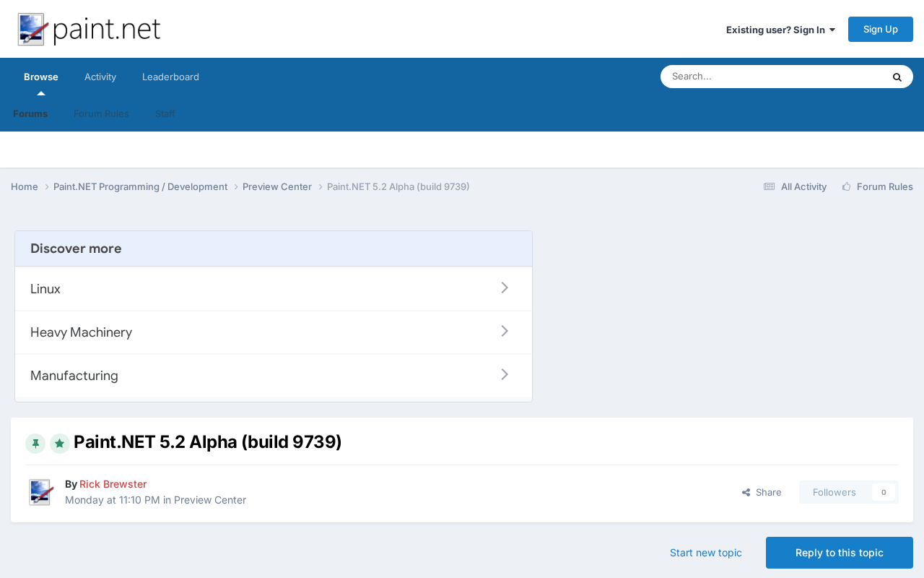Image resolution: width=924 pixels, height=578 pixels.
Task: Expand the Heavy Machinery item chevron
Action: [505, 331]
